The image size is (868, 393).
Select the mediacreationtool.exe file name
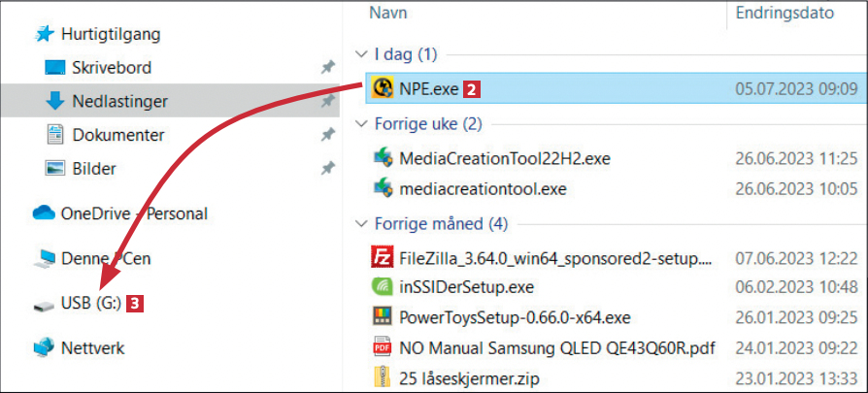point(482,187)
